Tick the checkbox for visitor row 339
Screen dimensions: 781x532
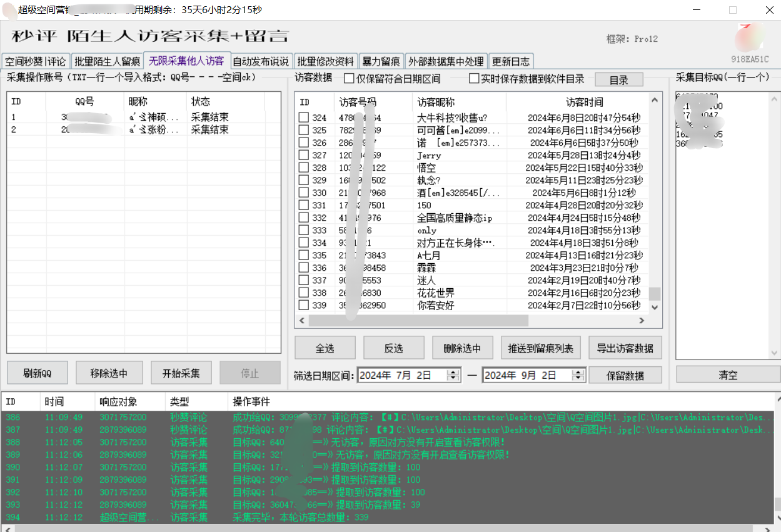[x=303, y=305]
